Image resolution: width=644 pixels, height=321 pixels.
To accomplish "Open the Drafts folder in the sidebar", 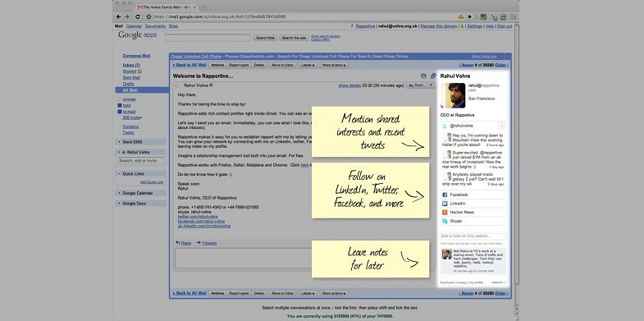I will pyautogui.click(x=128, y=84).
